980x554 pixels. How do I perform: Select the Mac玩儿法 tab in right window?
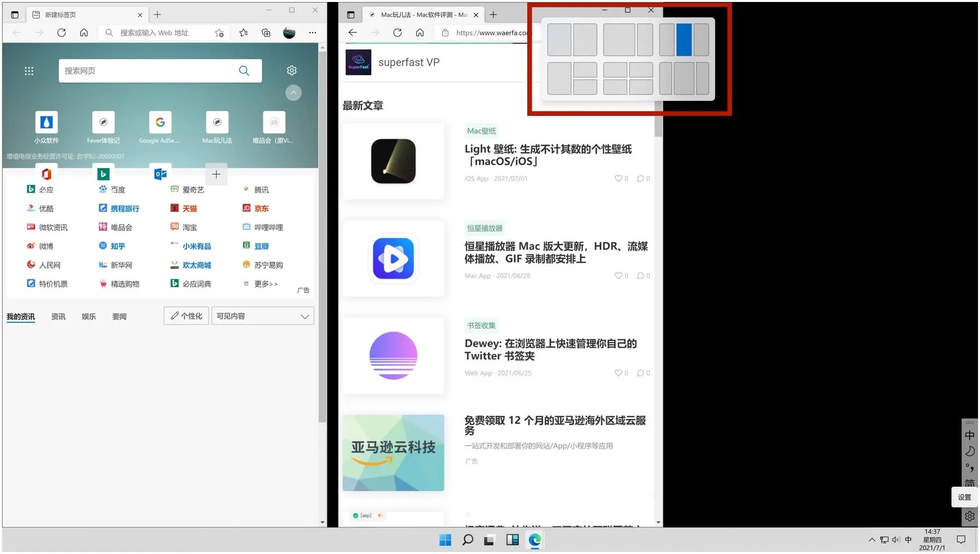423,15
